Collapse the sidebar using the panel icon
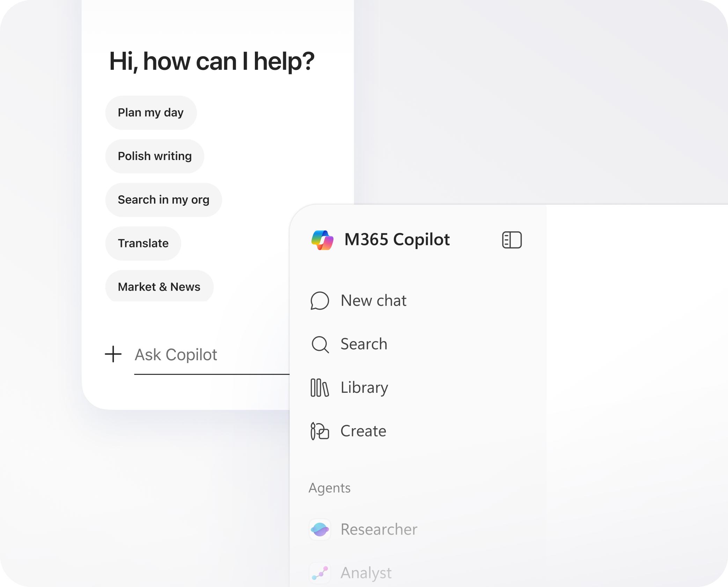The image size is (728, 587). click(512, 240)
